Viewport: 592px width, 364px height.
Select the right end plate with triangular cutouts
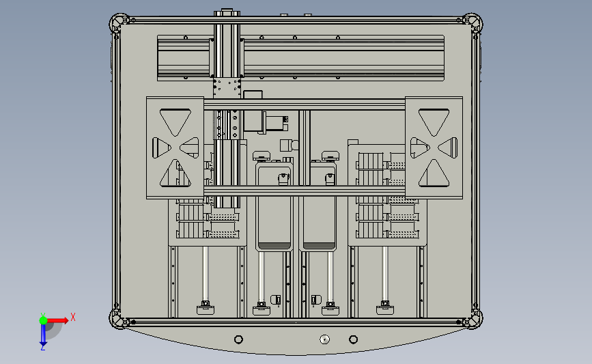(434, 148)
